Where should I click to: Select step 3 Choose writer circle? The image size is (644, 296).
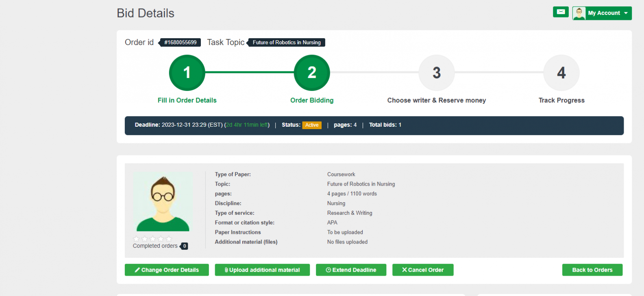437,73
